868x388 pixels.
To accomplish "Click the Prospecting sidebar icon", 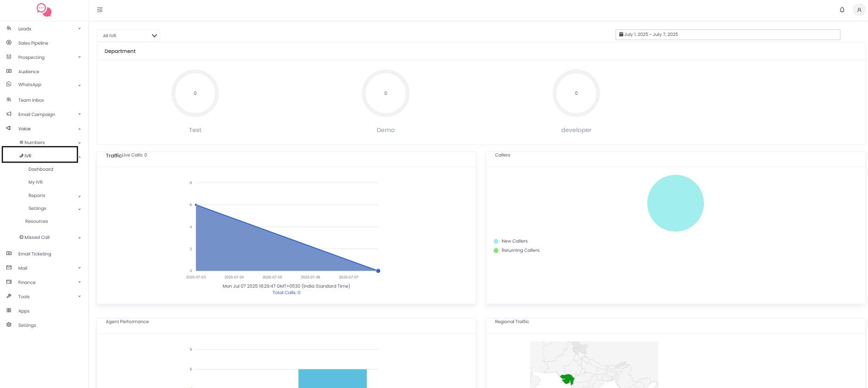I will coord(9,57).
